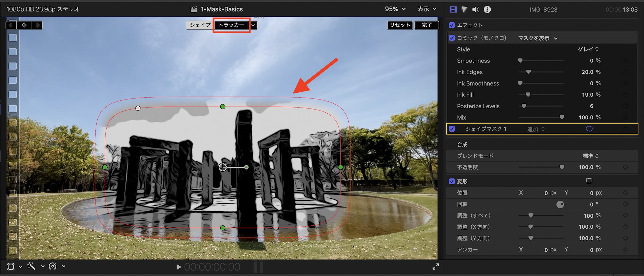Open the Video inspector filmstrip icon

tap(453, 10)
